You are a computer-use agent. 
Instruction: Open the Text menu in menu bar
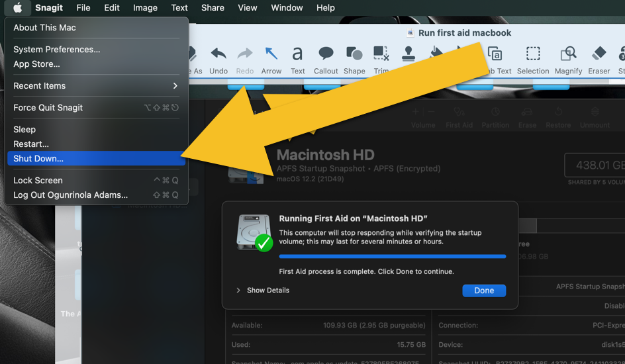[x=179, y=7]
